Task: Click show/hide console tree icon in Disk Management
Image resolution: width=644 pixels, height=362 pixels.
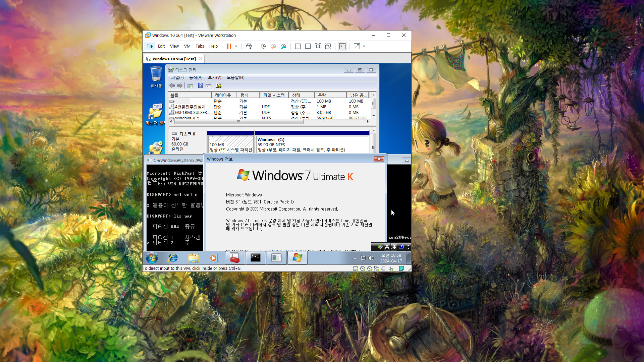Action: tap(190, 86)
